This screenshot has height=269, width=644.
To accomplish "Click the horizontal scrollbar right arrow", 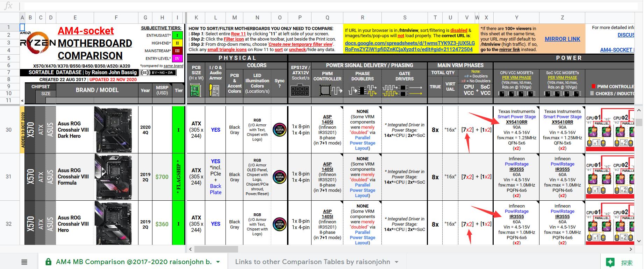I will (631, 249).
